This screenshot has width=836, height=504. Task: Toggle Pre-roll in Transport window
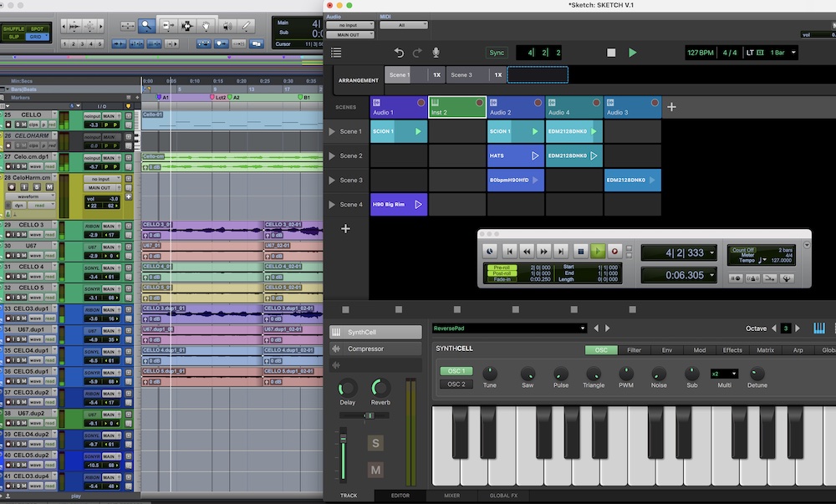502,267
